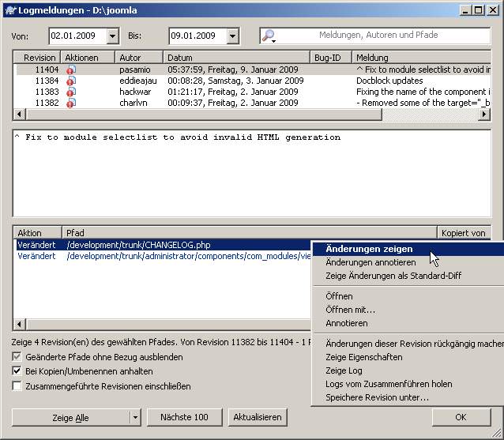Click the Aktion column header in paths list
Viewport: 504px width, 440px height.
38,233
